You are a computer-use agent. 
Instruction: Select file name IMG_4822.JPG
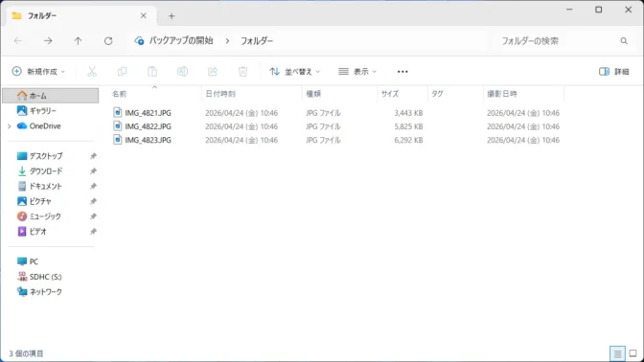(x=148, y=126)
